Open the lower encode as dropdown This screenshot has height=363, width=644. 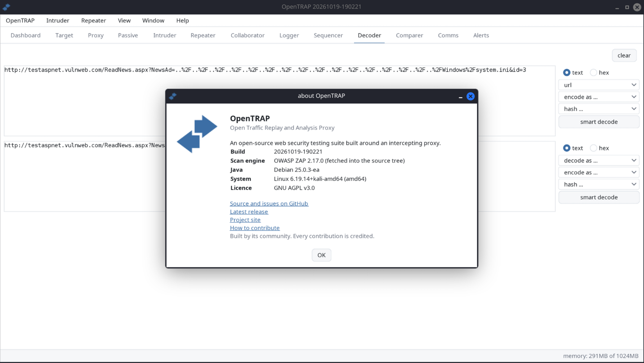599,172
